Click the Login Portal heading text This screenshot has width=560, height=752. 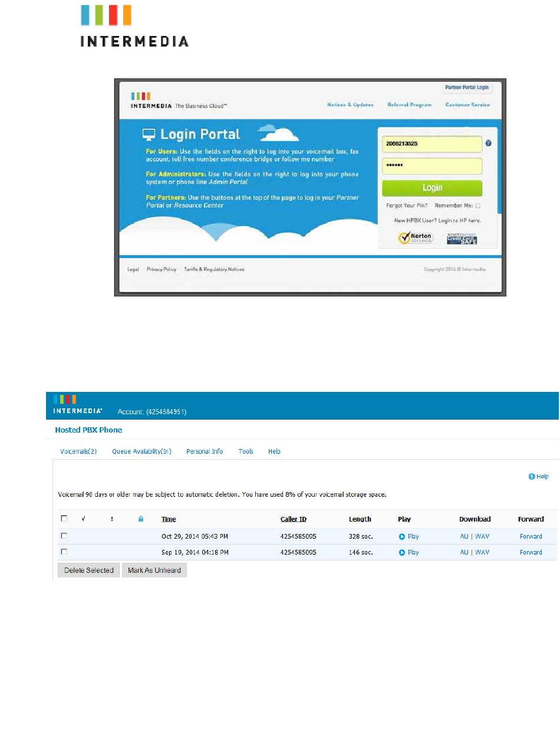(200, 134)
